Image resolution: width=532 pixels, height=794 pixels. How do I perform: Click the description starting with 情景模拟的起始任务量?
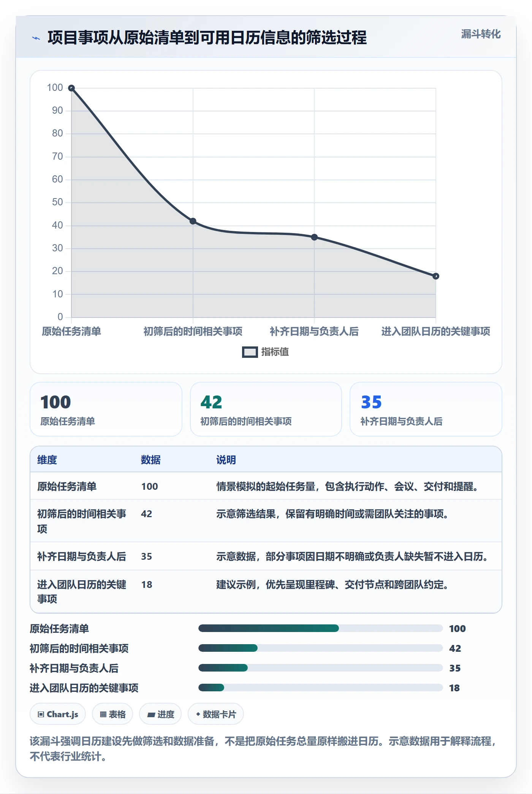[348, 486]
